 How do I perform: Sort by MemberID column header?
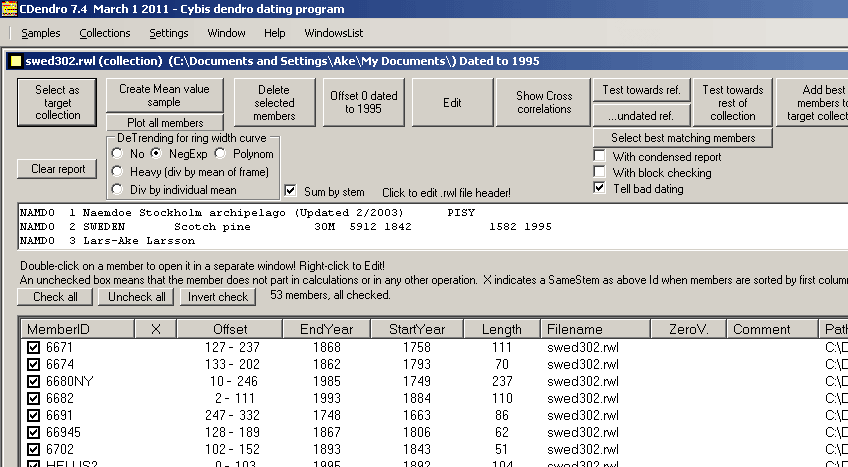click(77, 329)
